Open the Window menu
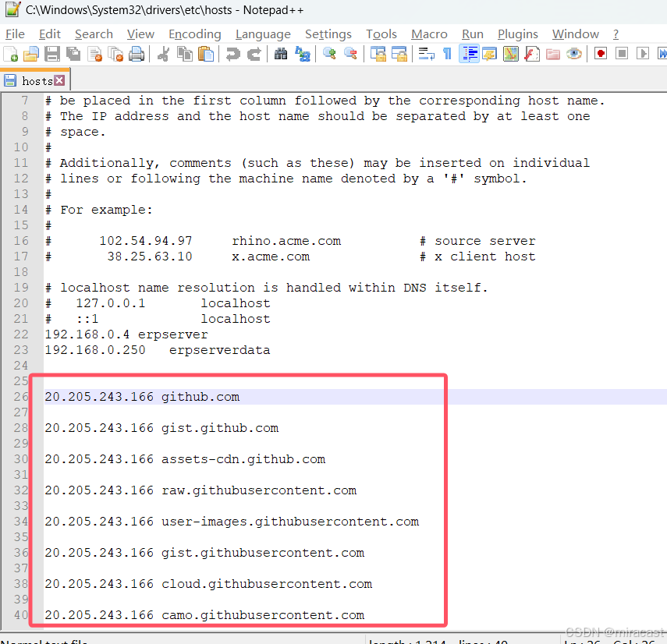 [x=576, y=34]
